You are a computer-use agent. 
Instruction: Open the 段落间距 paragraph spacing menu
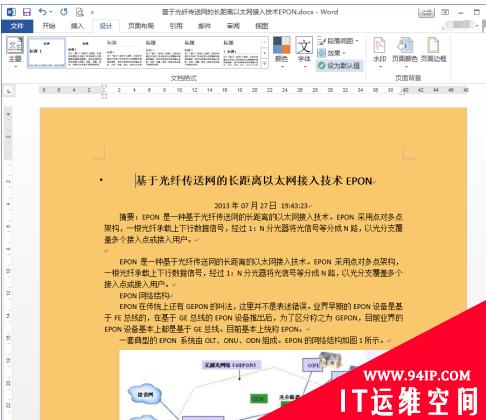(338, 41)
